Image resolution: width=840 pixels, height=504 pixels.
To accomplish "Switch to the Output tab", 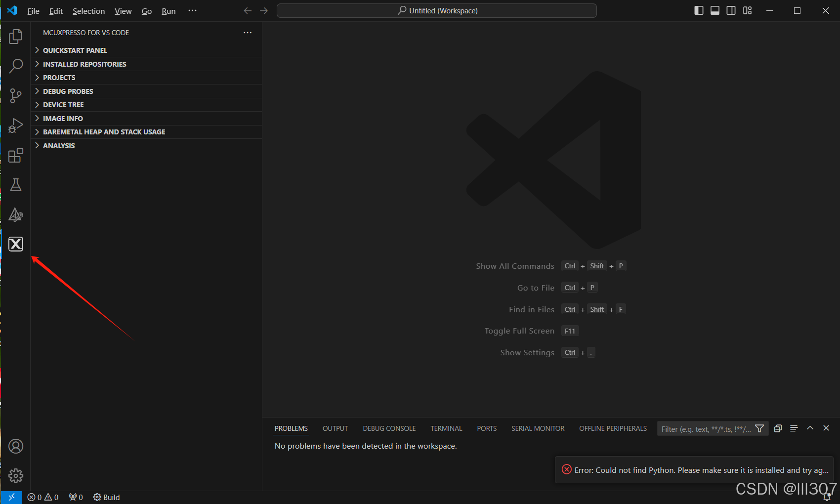I will click(x=335, y=428).
